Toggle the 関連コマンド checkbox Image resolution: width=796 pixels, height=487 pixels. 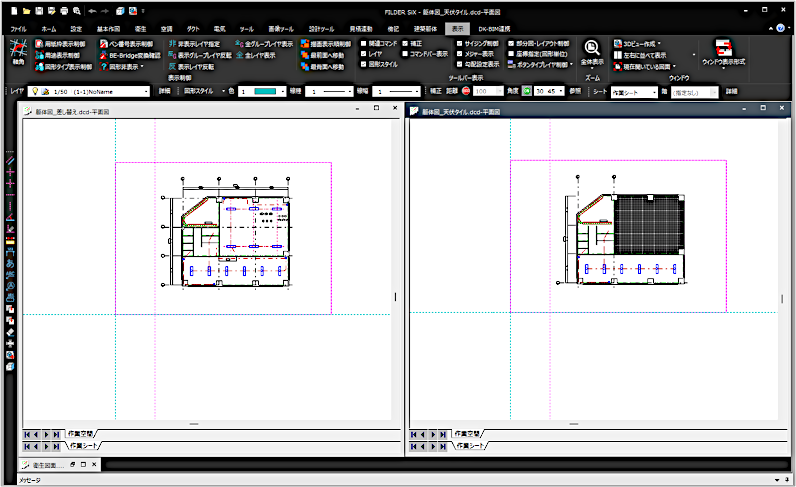tap(364, 44)
